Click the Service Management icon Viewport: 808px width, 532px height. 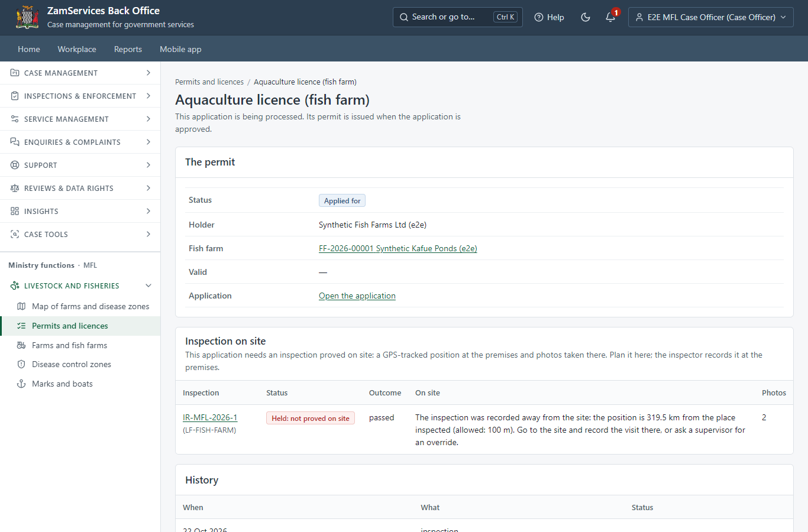point(15,119)
